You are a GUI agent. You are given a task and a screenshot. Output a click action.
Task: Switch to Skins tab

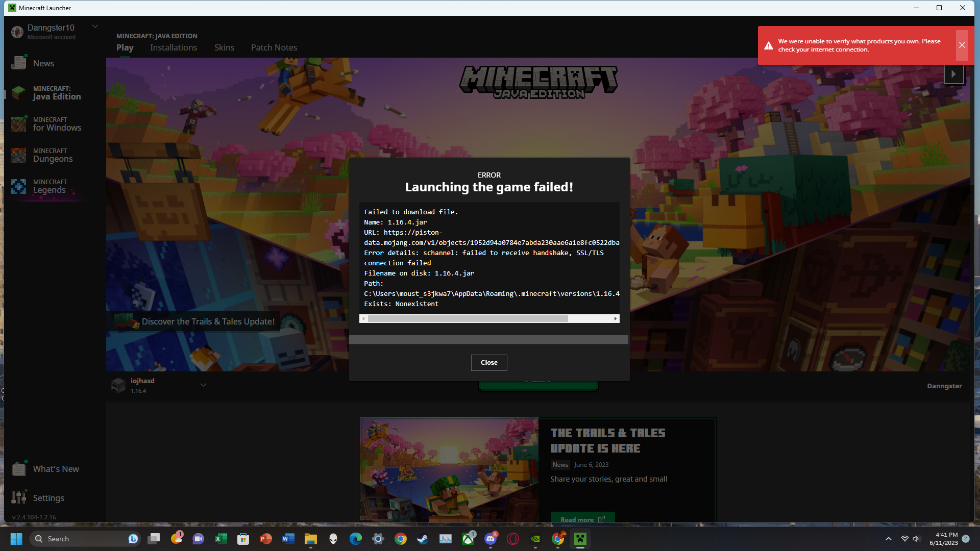[x=224, y=47]
